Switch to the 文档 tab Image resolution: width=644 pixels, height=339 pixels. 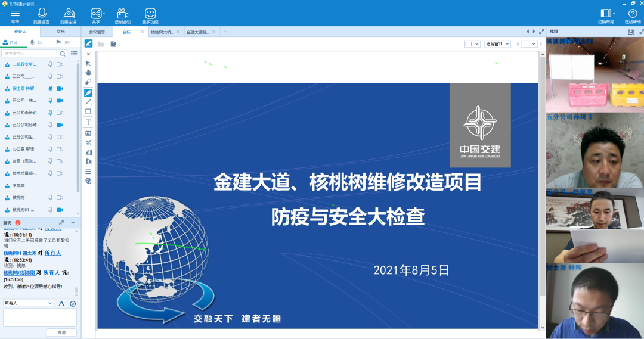click(60, 32)
